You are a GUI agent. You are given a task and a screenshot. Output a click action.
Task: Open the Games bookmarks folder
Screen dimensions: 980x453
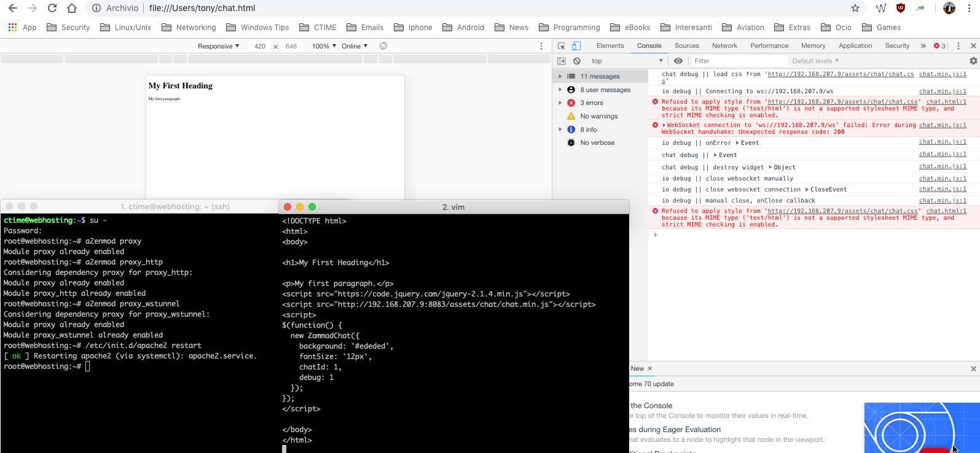point(881,27)
